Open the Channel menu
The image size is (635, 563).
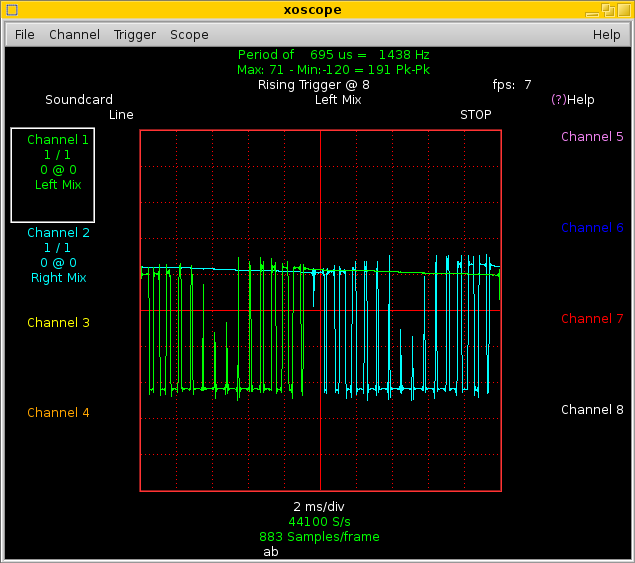tap(75, 35)
